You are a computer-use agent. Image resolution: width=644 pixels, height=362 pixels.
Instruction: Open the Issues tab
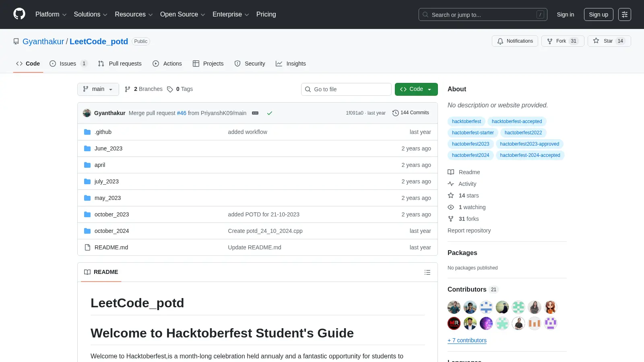pos(68,64)
